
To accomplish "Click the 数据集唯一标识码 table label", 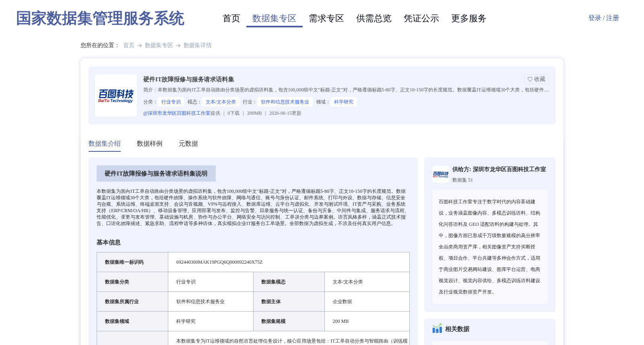I will [124, 262].
